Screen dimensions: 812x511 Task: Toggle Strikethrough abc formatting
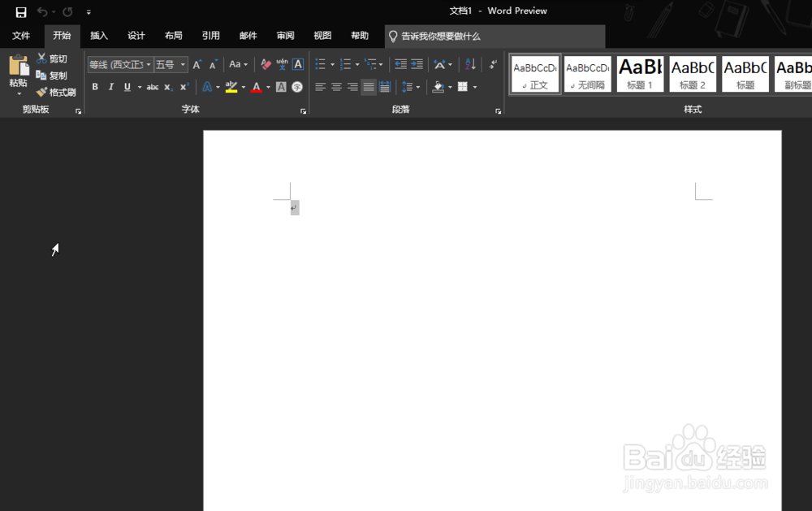click(x=153, y=87)
